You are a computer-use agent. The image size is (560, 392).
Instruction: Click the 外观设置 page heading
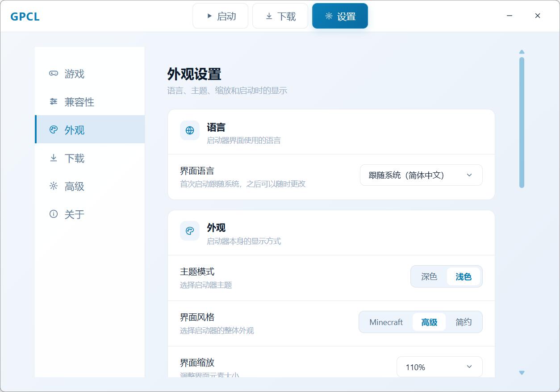coord(194,74)
